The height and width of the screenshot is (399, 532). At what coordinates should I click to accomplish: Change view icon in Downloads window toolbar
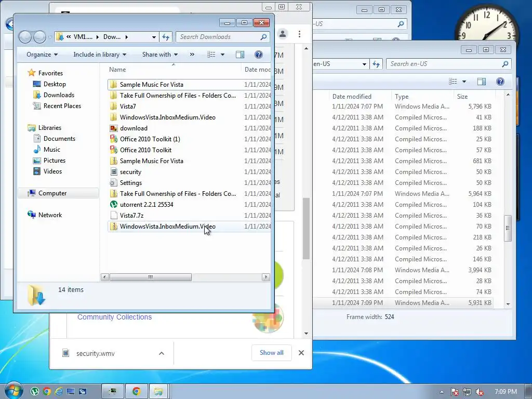(211, 55)
